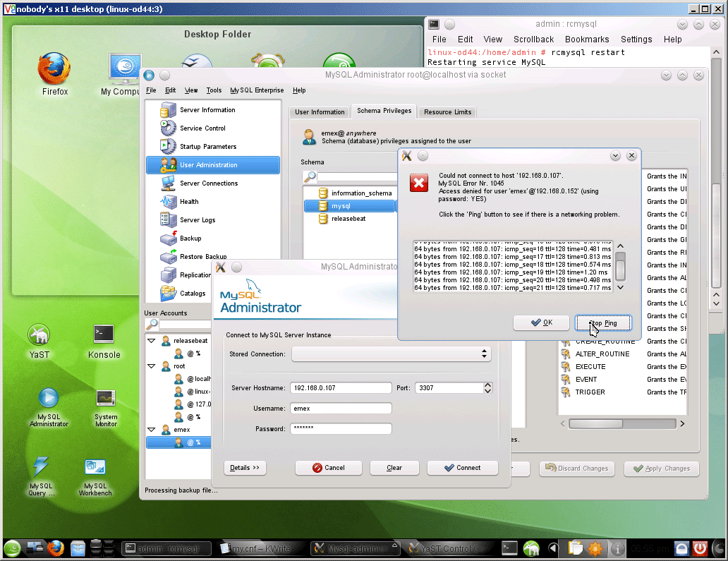Switch to User Information tab

tap(320, 112)
